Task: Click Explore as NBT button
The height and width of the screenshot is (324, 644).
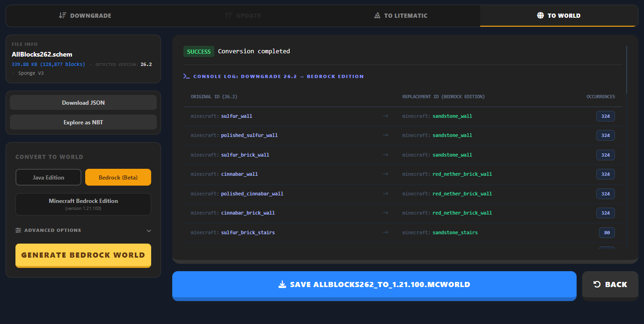Action: point(83,122)
